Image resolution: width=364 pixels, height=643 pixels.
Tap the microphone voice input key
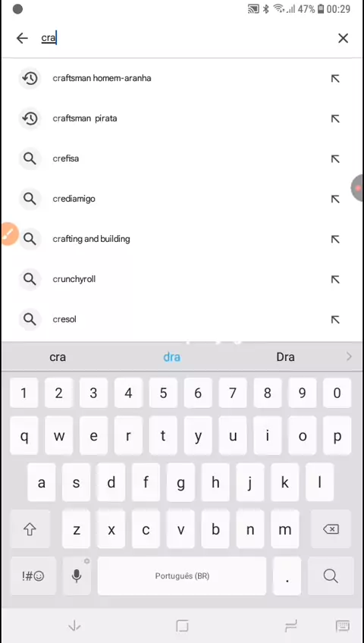pos(77,576)
